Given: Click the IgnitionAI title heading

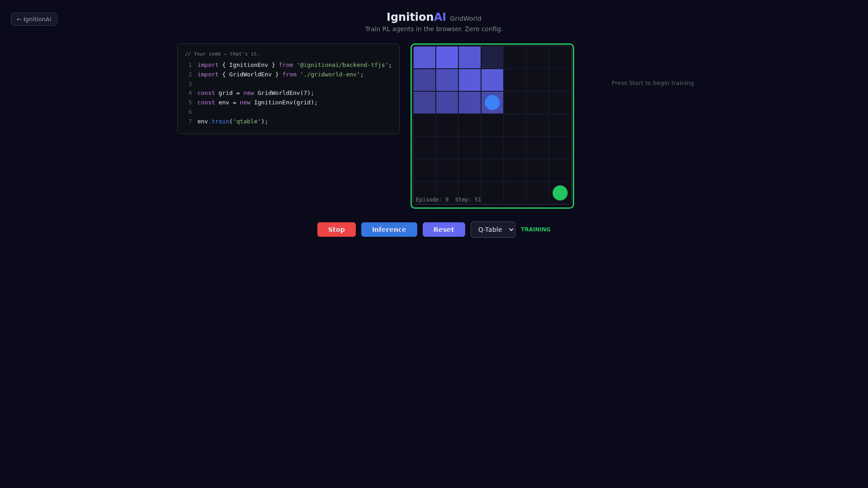Looking at the screenshot, I should pyautogui.click(x=416, y=17).
